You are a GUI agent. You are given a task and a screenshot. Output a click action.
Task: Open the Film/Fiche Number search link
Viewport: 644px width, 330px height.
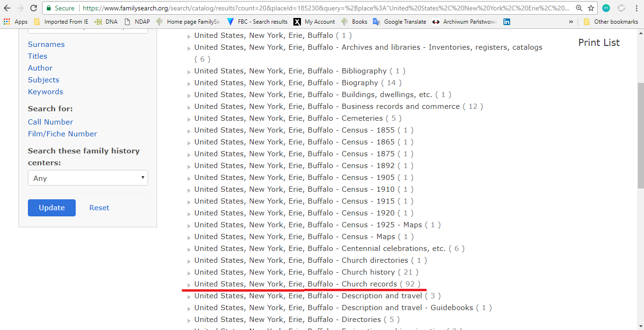[62, 134]
